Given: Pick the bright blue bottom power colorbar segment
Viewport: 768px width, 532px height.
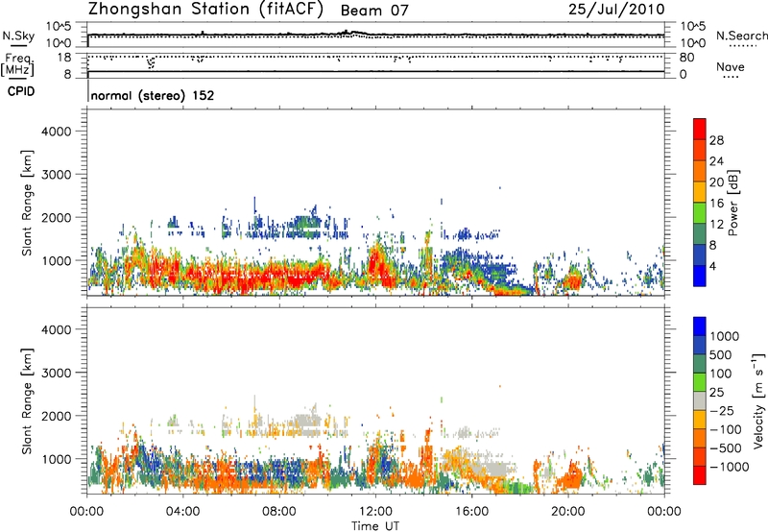Looking at the screenshot, I should point(700,277).
